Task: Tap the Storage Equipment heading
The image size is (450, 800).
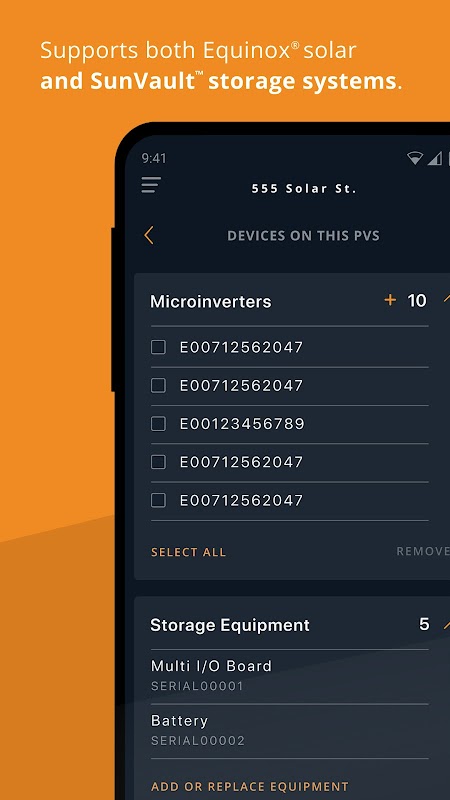Action: (230, 626)
